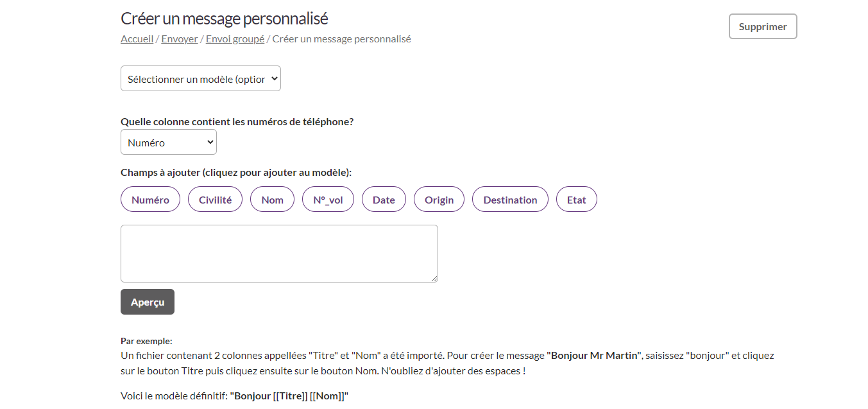Open the Envoyer breadcrumb link
This screenshot has width=868, height=409.
tap(180, 39)
